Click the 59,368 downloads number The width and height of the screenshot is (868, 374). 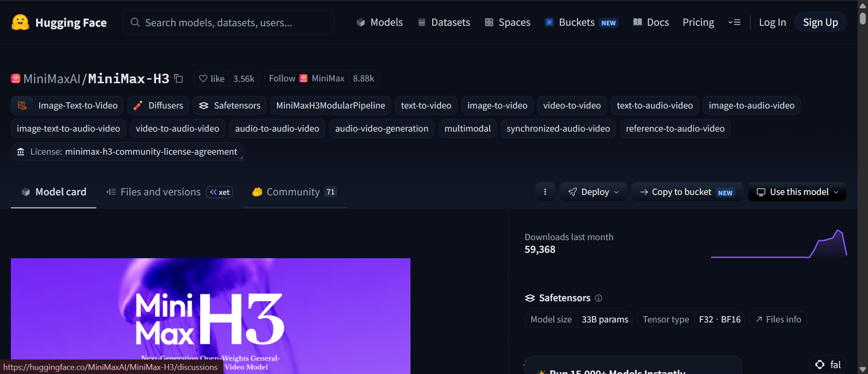click(540, 250)
